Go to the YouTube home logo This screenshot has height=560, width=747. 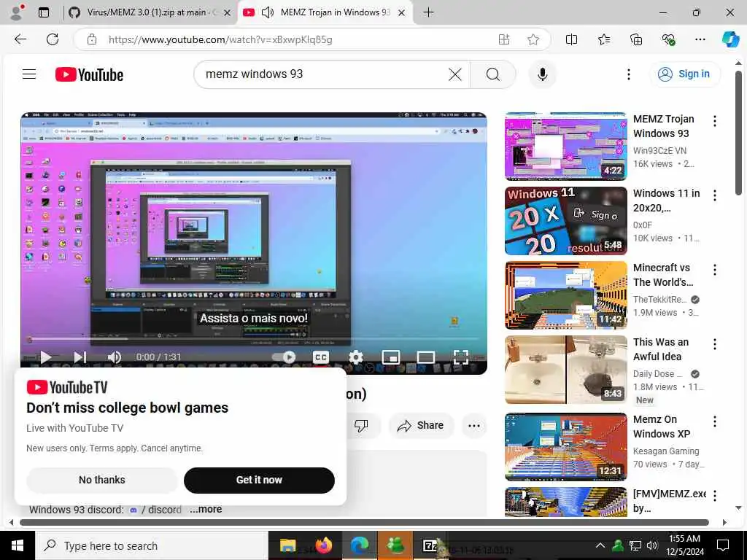[x=89, y=74]
